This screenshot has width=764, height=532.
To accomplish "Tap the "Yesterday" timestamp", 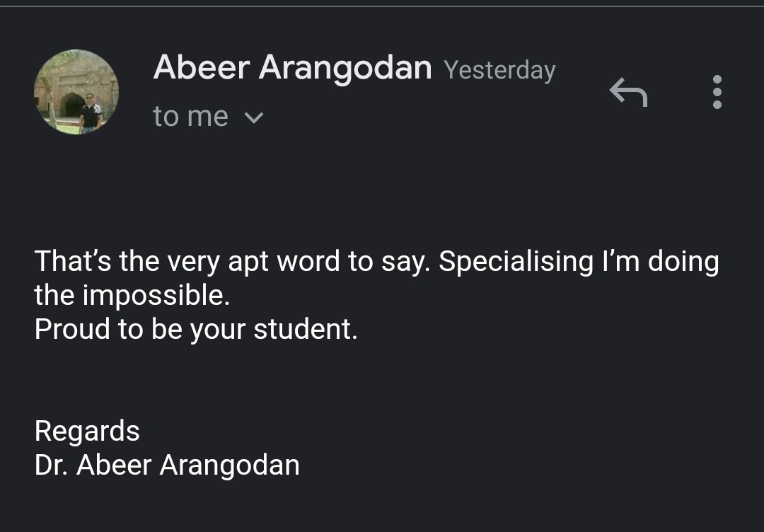I will 499,69.
